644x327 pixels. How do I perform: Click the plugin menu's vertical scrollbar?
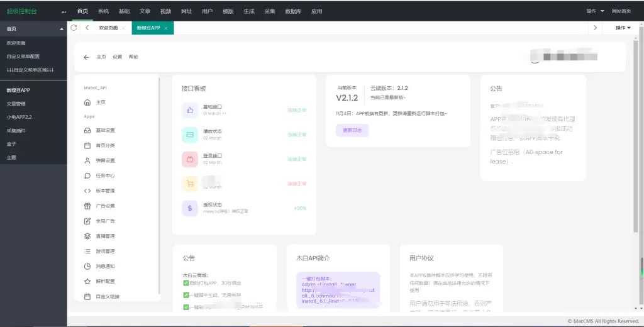click(159, 185)
